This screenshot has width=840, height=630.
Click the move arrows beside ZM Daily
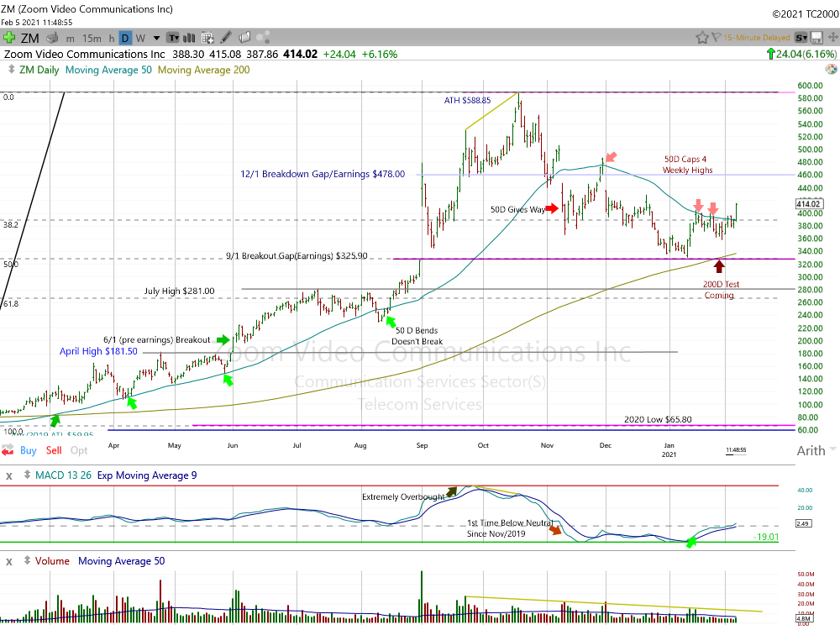[x=11, y=70]
